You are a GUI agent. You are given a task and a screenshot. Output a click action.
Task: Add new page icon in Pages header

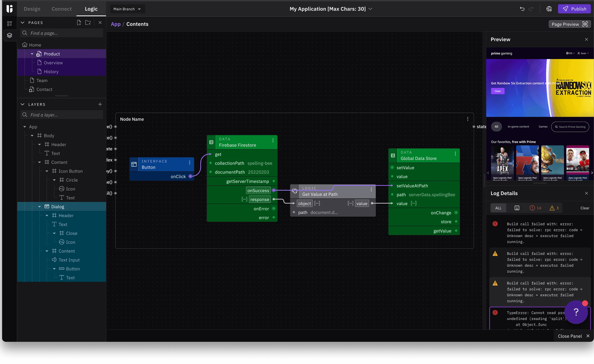pyautogui.click(x=79, y=23)
